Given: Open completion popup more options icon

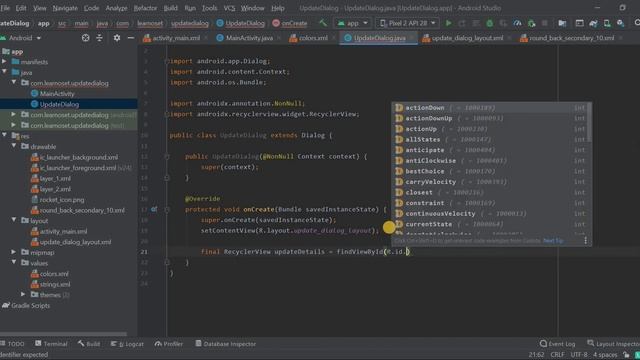Looking at the screenshot, I should point(585,241).
